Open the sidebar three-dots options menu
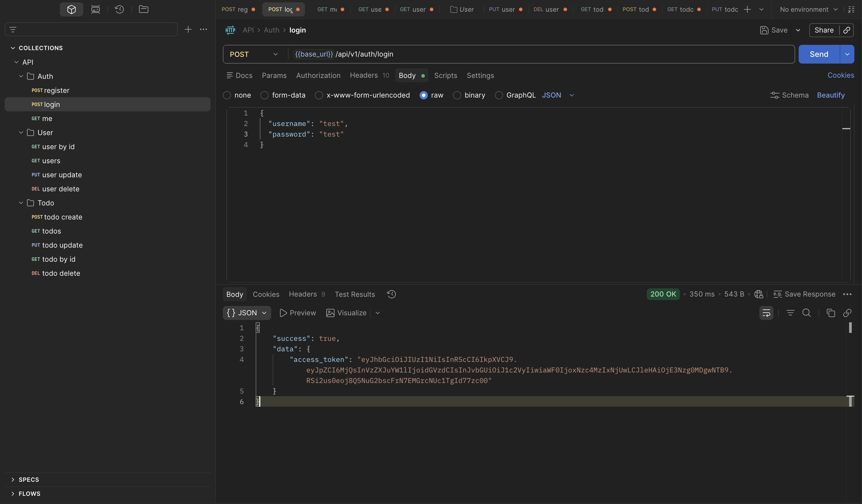862x504 pixels. 203,29
